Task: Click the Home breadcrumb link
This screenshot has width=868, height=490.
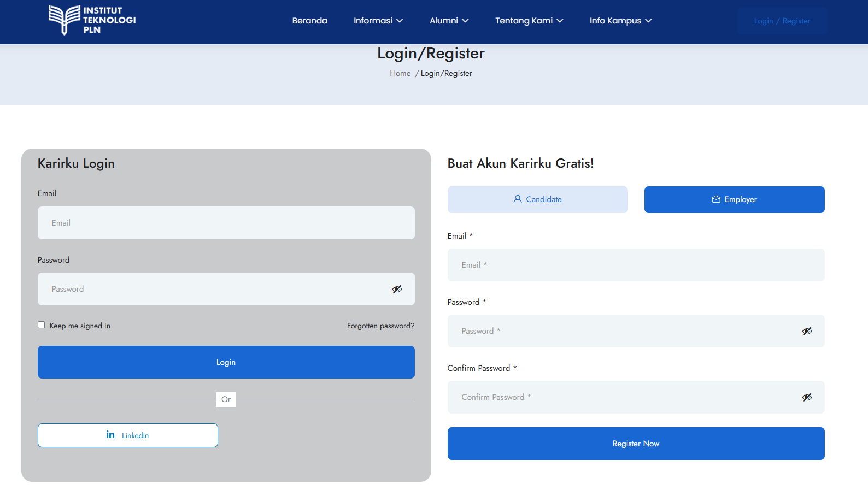Action: [x=400, y=73]
